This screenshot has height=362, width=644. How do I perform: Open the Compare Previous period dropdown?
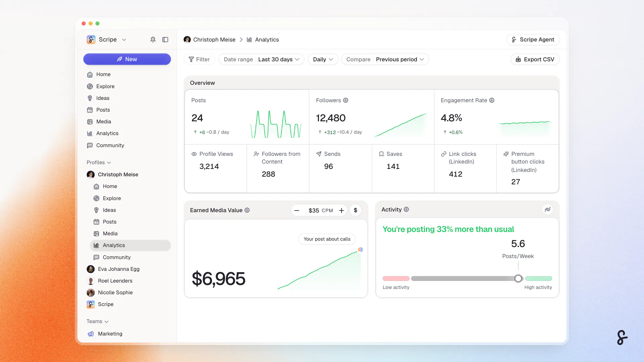(385, 59)
